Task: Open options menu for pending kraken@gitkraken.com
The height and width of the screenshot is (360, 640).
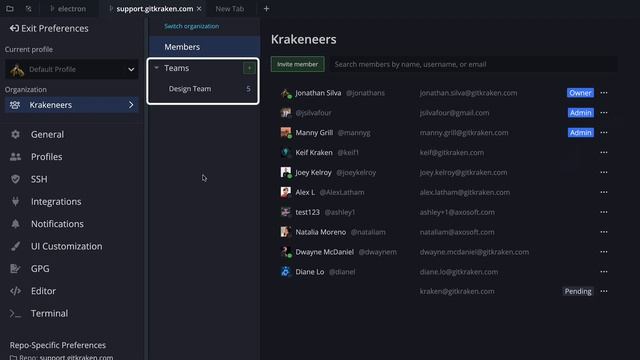Action: pos(604,291)
